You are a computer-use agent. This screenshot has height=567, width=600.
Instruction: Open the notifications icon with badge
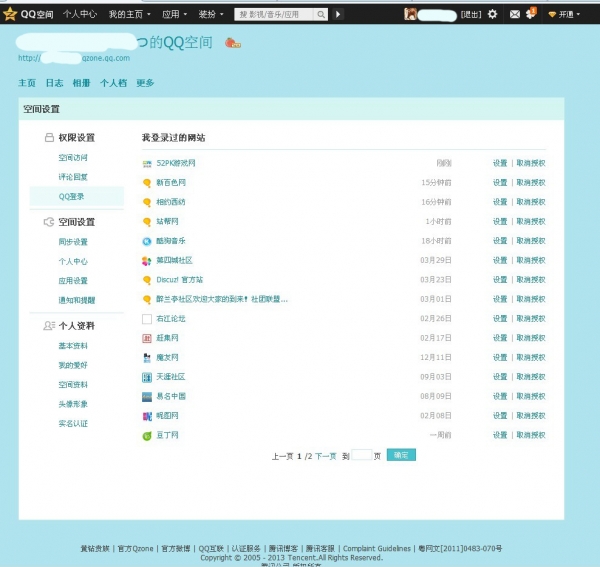(x=531, y=13)
